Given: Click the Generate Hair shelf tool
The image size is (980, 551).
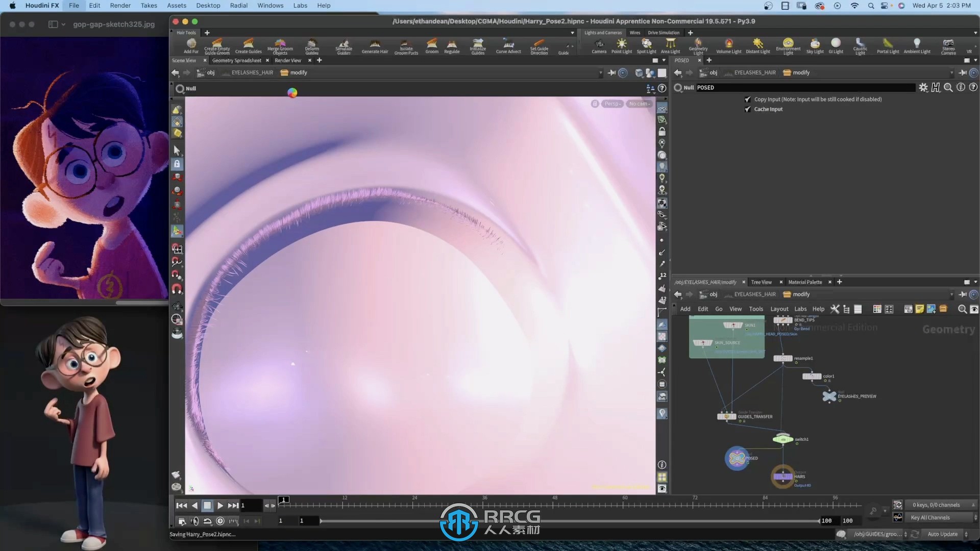Looking at the screenshot, I should (x=375, y=45).
